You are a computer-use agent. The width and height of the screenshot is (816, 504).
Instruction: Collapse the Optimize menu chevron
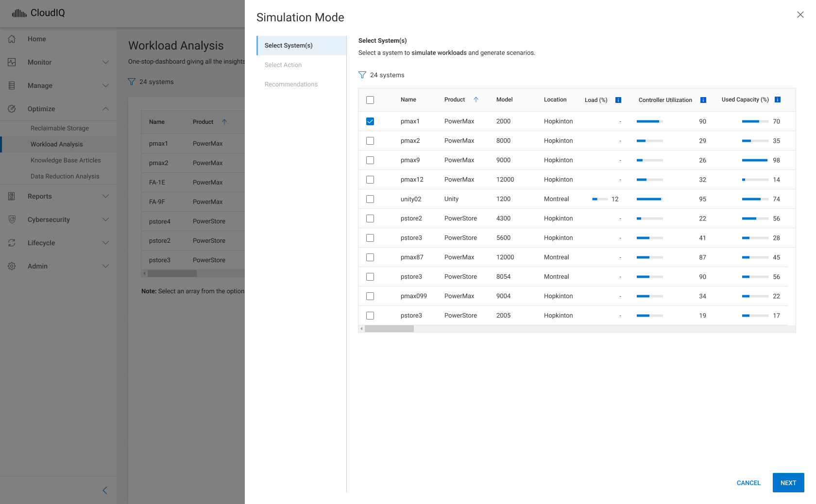point(105,109)
